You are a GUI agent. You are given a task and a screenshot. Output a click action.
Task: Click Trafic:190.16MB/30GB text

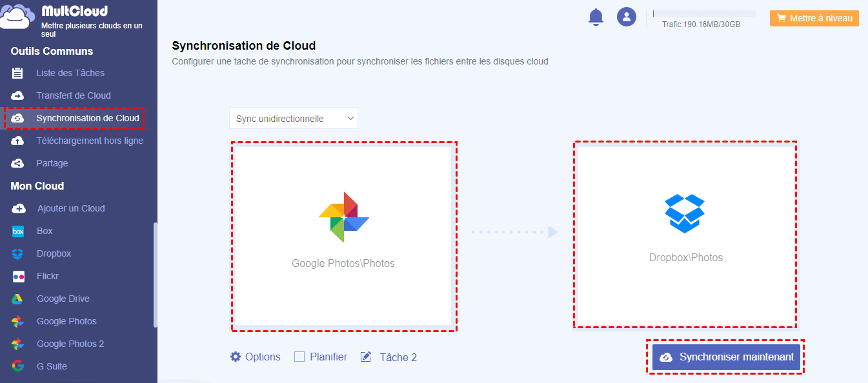(701, 25)
